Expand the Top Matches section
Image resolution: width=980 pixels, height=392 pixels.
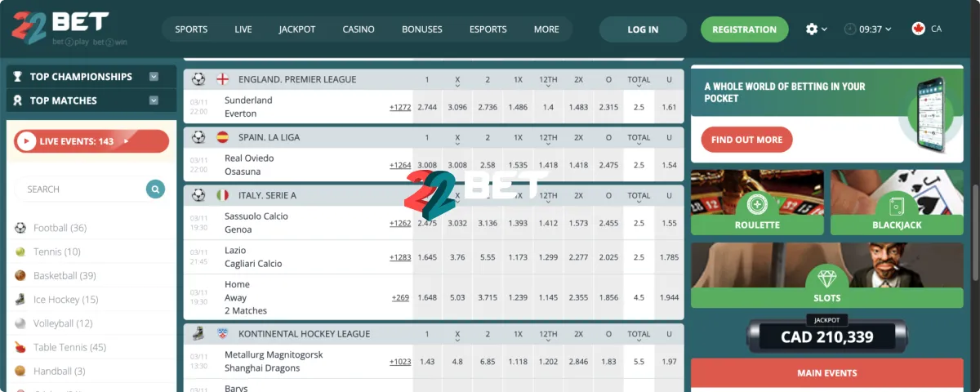click(154, 100)
